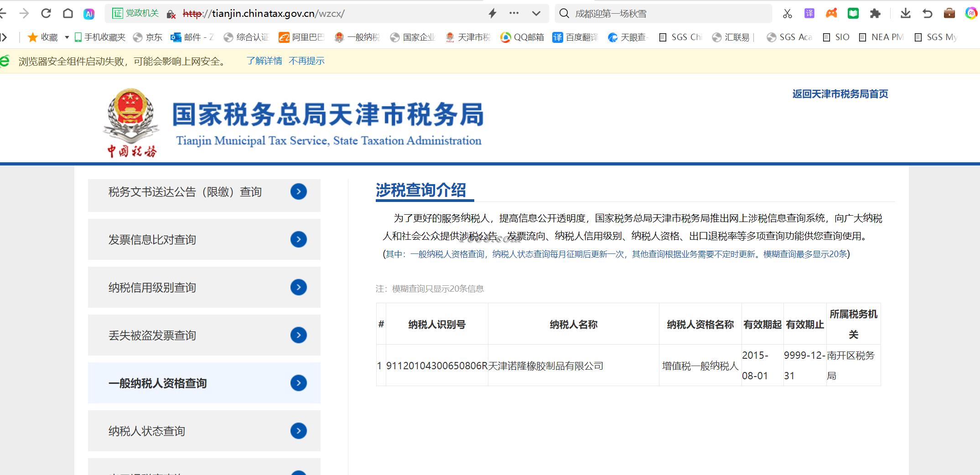Click the 纳税人名称 column header
This screenshot has width=980, height=475.
coord(574,325)
